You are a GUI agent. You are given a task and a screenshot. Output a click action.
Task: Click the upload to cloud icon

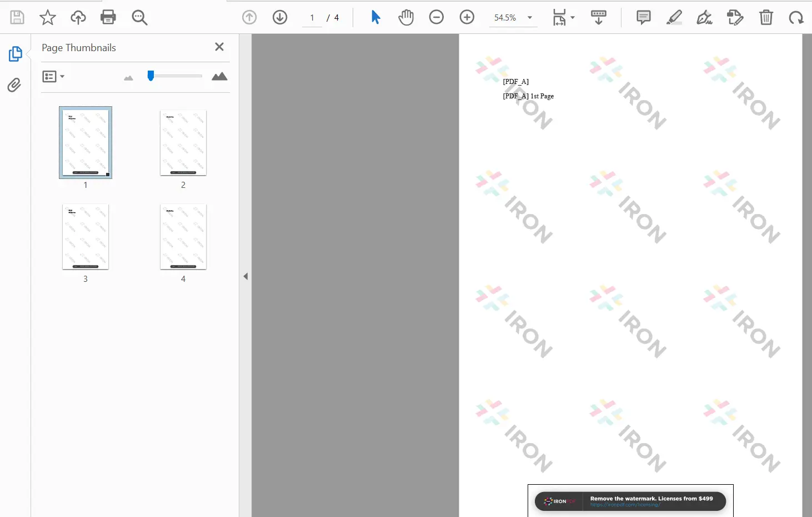point(78,17)
